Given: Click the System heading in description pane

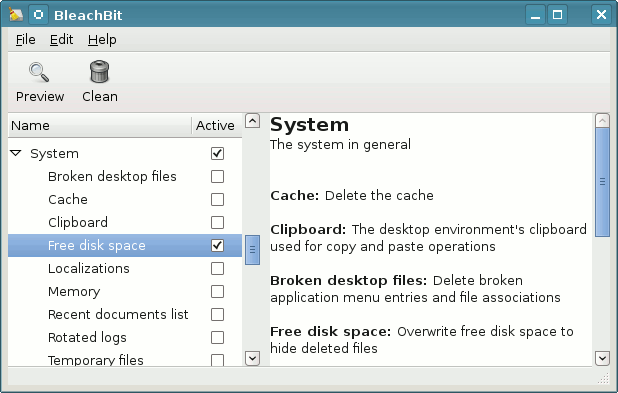Looking at the screenshot, I should point(309,125).
